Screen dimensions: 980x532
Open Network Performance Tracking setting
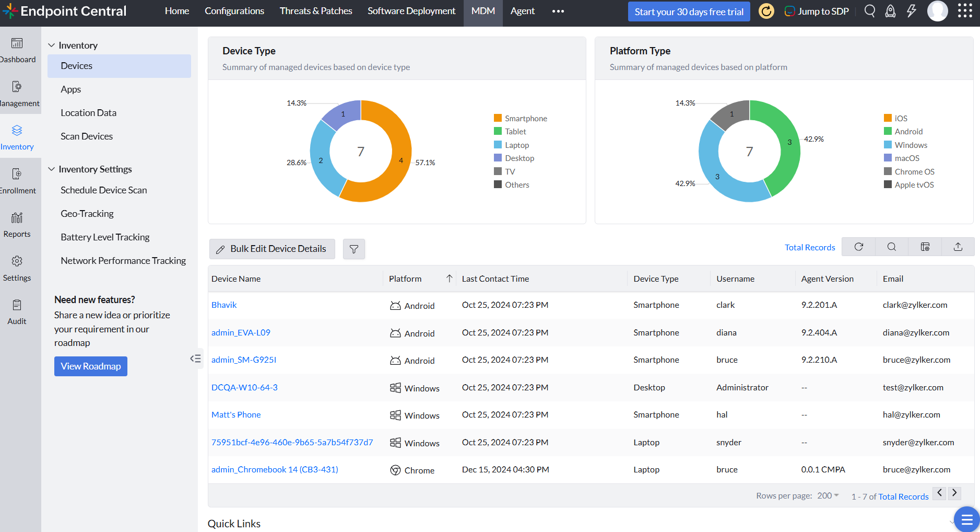pyautogui.click(x=123, y=261)
